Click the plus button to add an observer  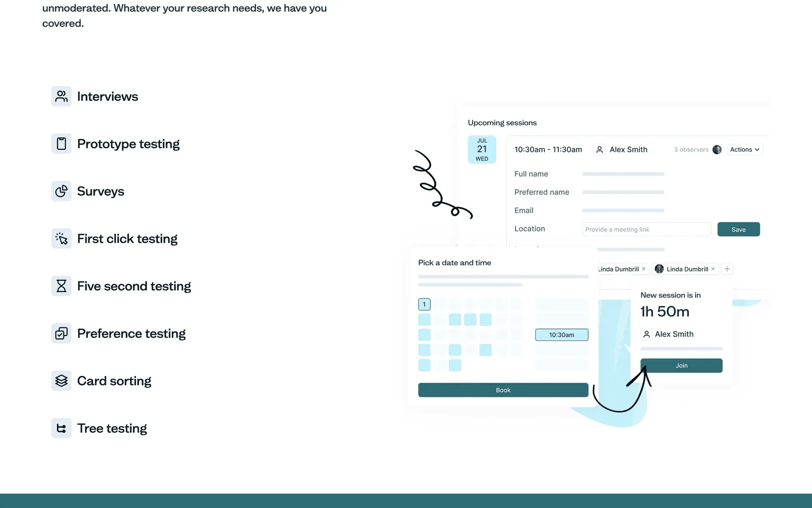pos(727,269)
